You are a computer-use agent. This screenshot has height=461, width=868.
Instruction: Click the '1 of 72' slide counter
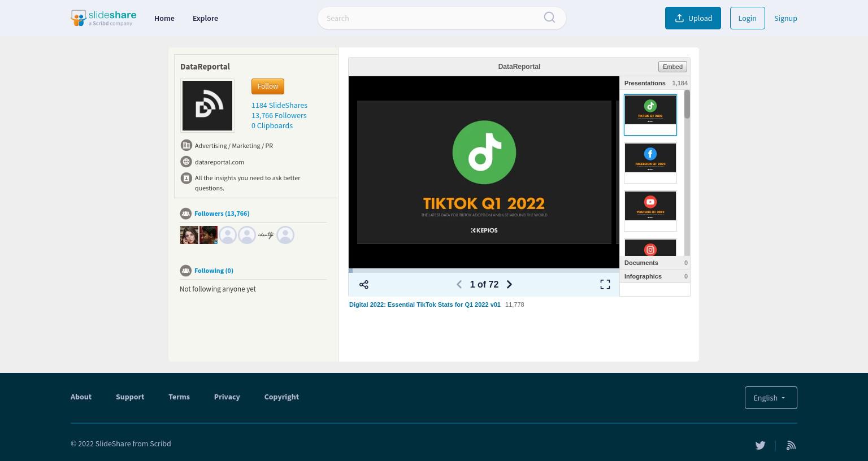484,285
